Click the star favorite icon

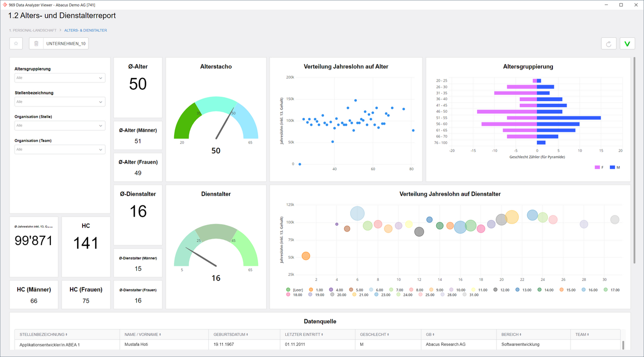(16, 44)
